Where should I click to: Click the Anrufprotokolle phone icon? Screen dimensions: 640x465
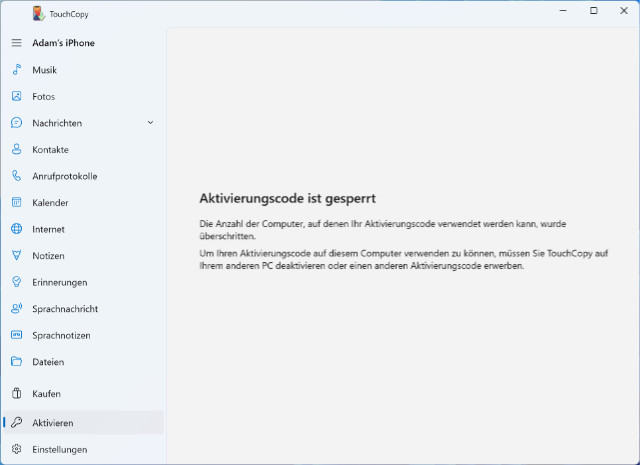coord(16,176)
